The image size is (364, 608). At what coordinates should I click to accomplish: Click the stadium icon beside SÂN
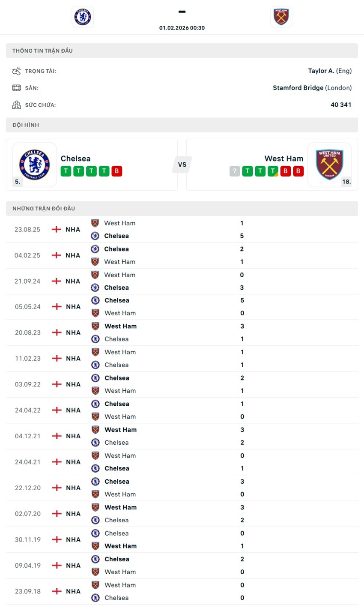[16, 87]
